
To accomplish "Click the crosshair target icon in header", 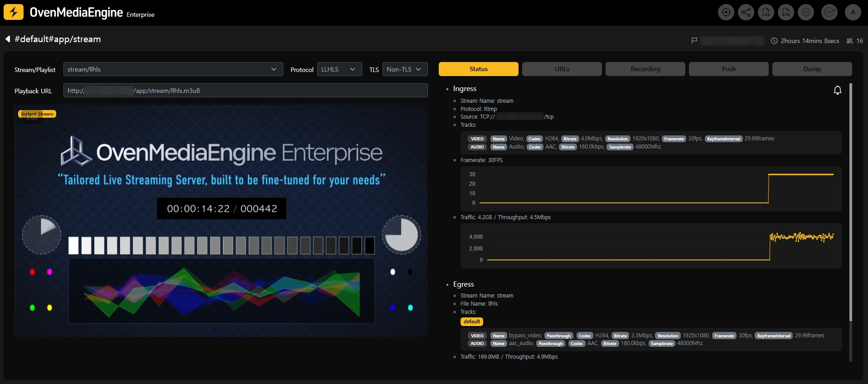I will tap(726, 12).
